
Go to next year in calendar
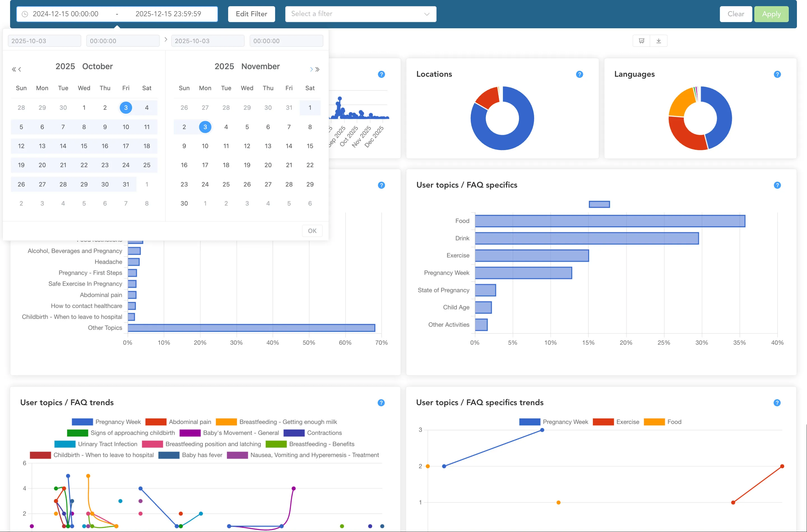click(x=317, y=69)
